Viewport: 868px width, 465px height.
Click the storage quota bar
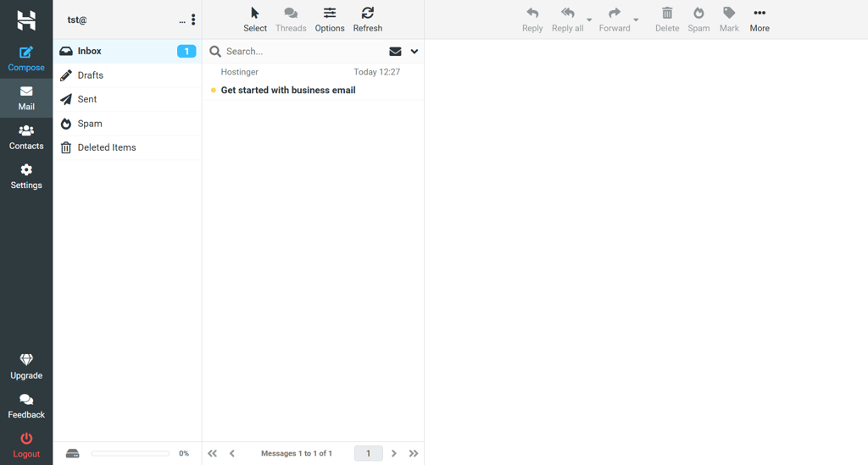click(x=131, y=453)
